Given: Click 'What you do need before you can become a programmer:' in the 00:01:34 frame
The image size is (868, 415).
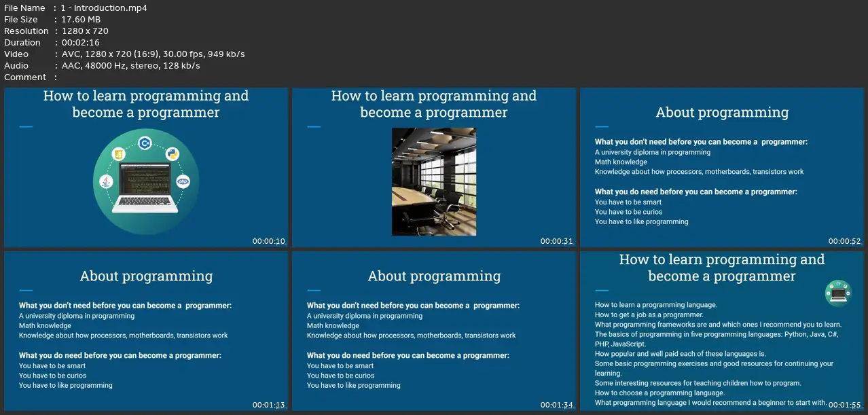Looking at the screenshot, I should [x=408, y=355].
